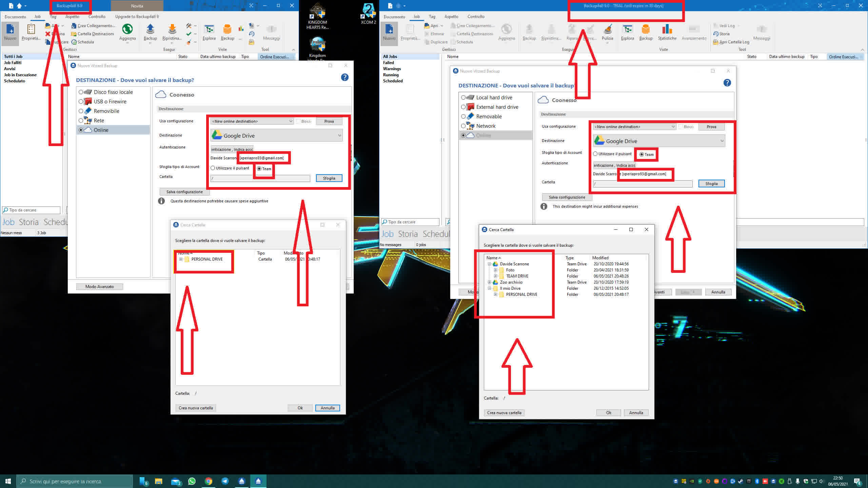Click blue help question mark in right wizard

click(727, 83)
